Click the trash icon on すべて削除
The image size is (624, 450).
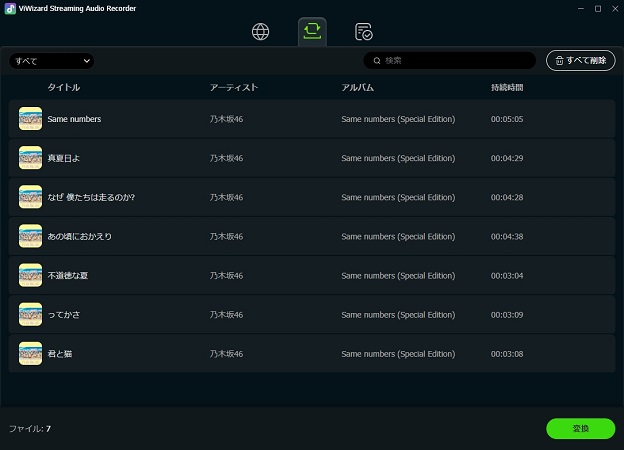coord(559,60)
